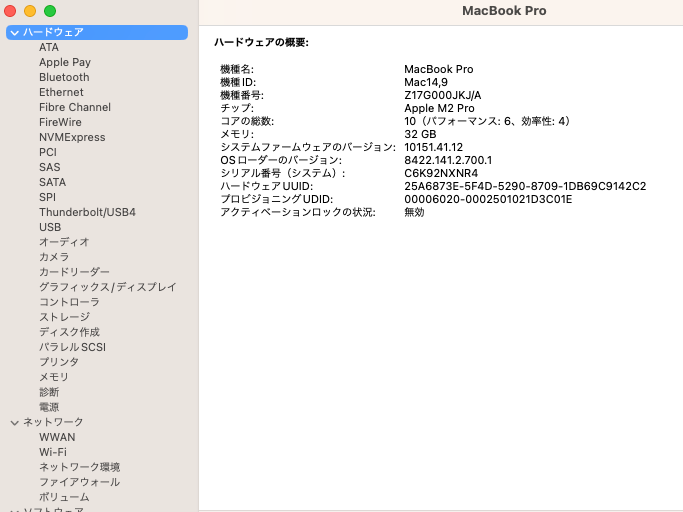Screen dimensions: 683x512
Task: Select SAS in the sidebar
Action: 50,167
